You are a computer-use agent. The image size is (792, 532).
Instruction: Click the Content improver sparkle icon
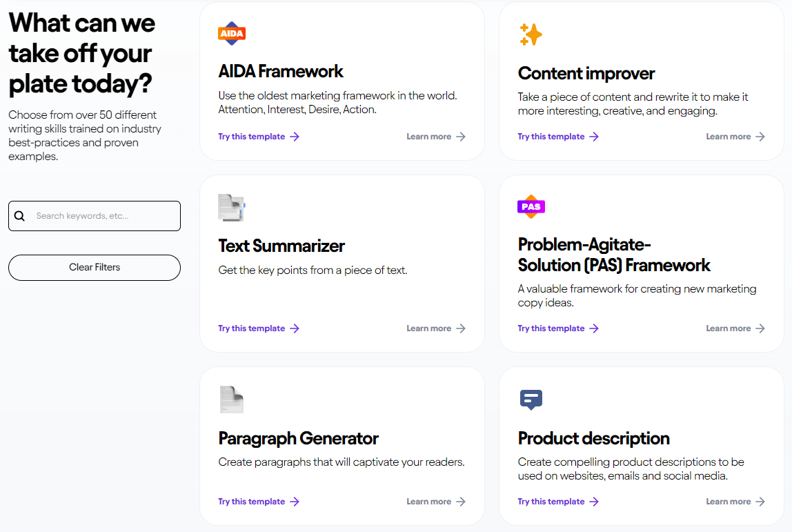coord(531,35)
